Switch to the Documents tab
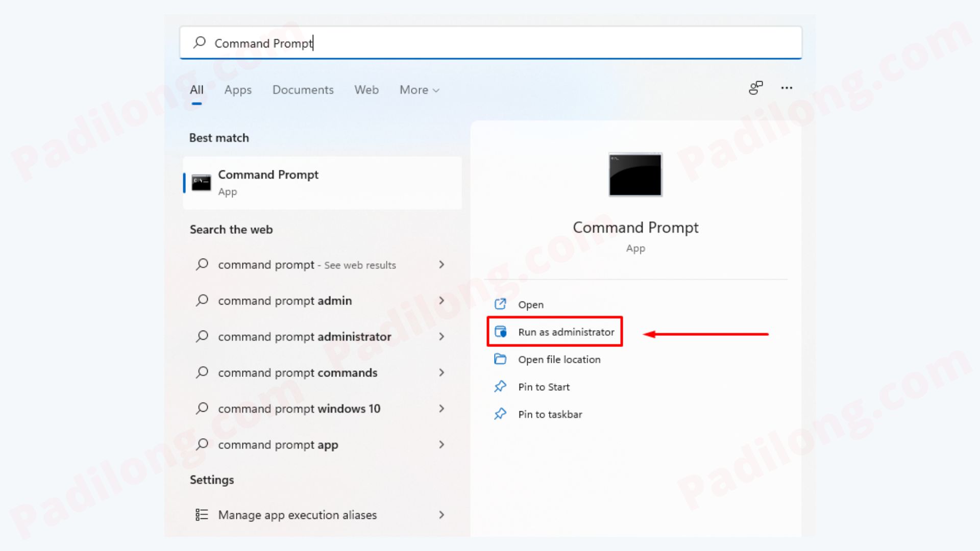 point(303,90)
